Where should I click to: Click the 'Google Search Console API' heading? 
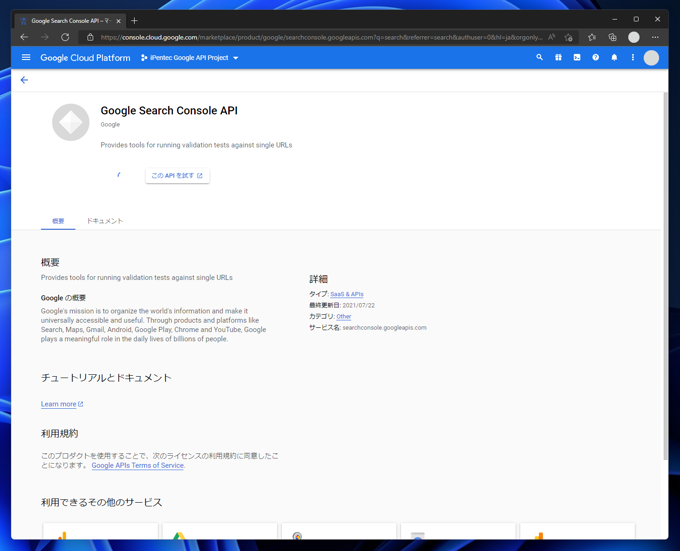[169, 111]
